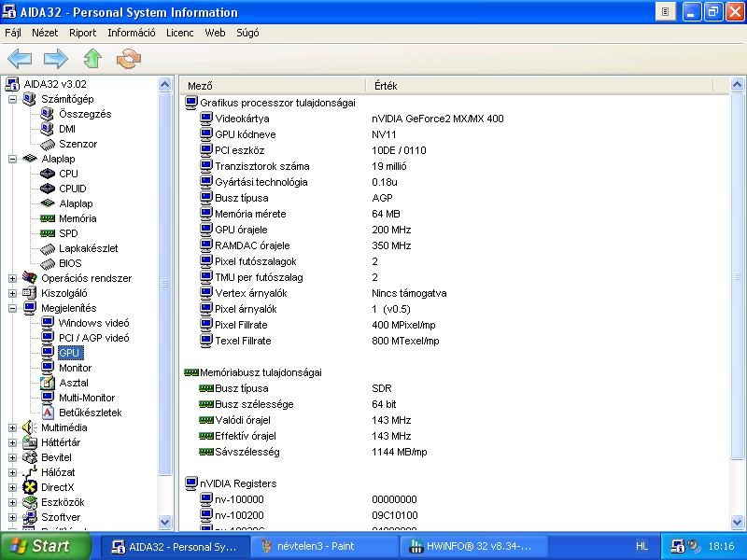The height and width of the screenshot is (560, 747).
Task: Click details panel scrollbar up arrow
Action: (x=737, y=85)
